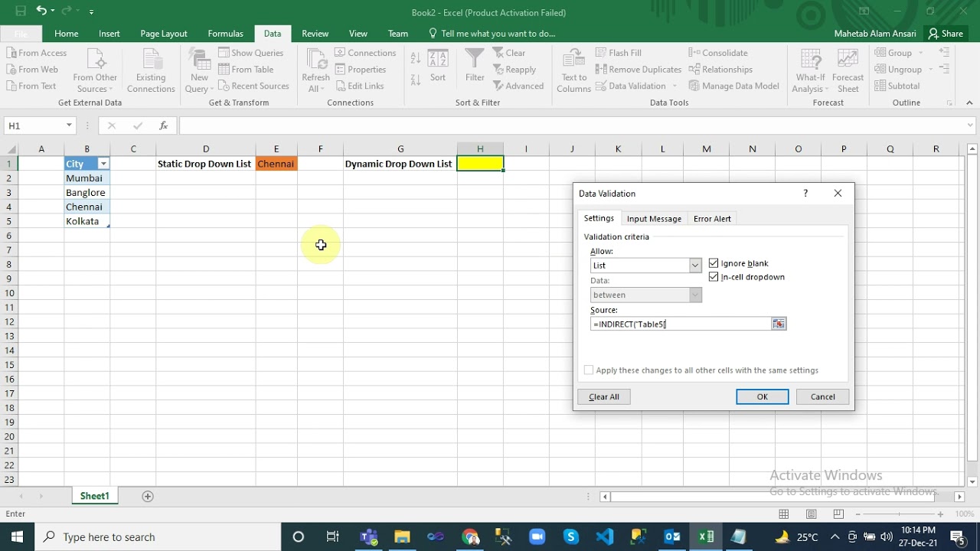Switch to Page Break Preview icon in status bar
Image resolution: width=980 pixels, height=551 pixels.
tap(838, 514)
